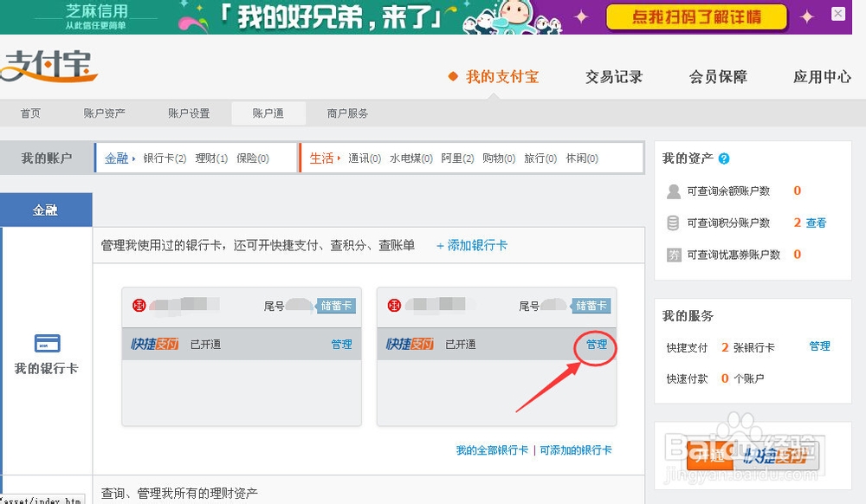Click the second card's 储蓄卡 tag
This screenshot has height=504, width=866.
(x=591, y=306)
